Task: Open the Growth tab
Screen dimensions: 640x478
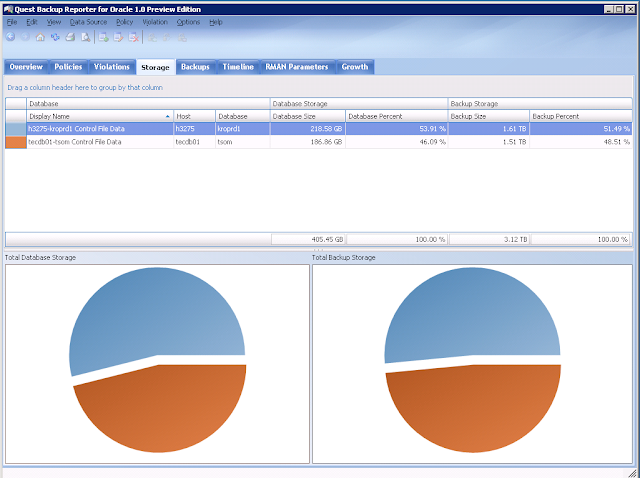Action: pyautogui.click(x=355, y=67)
